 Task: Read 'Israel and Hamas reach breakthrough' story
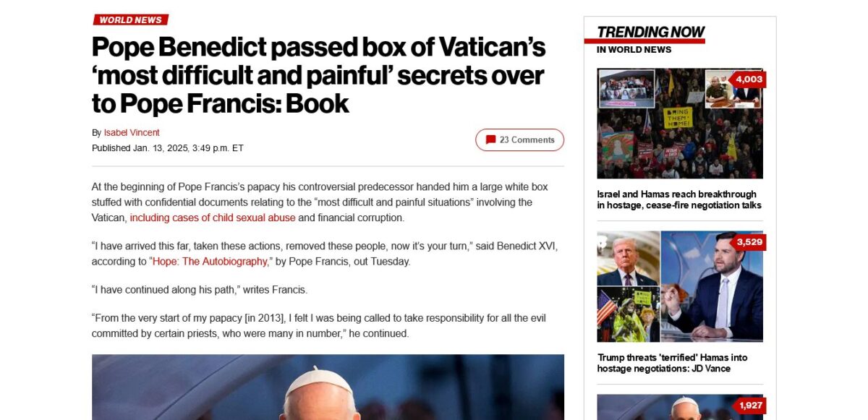(679, 200)
